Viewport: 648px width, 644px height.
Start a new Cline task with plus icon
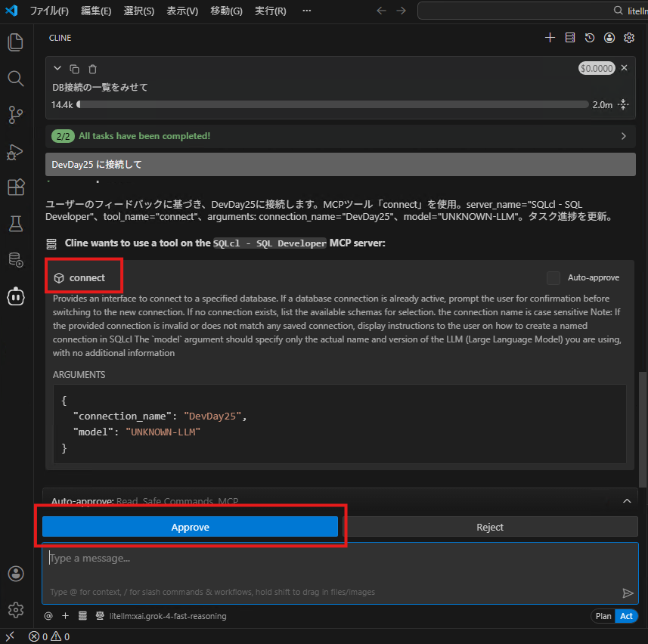(550, 38)
